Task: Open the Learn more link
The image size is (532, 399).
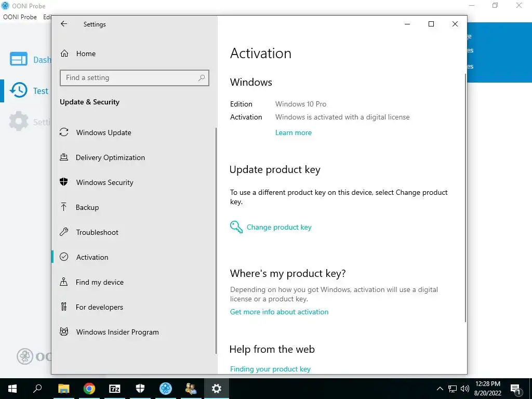Action: tap(294, 132)
